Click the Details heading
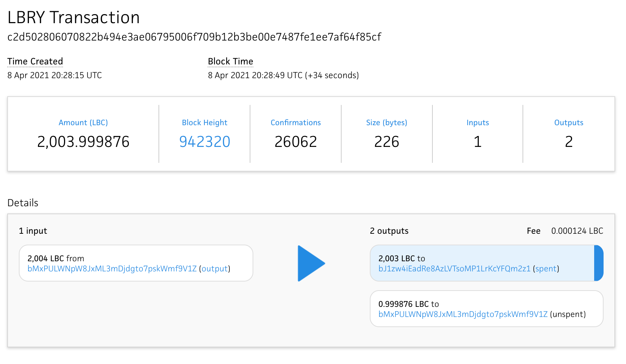 pos(23,203)
